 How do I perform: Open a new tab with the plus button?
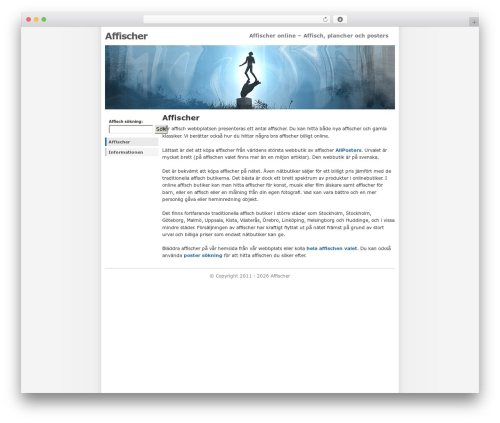tap(474, 22)
